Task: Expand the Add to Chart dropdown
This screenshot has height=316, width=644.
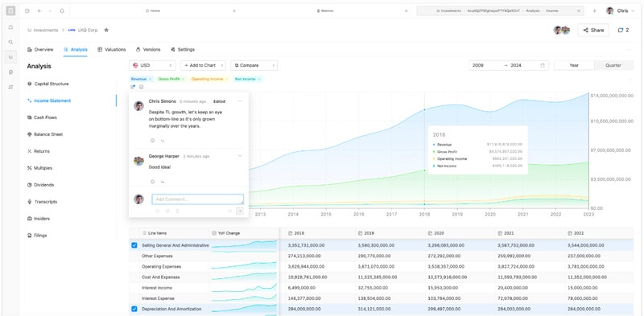Action: coord(203,65)
